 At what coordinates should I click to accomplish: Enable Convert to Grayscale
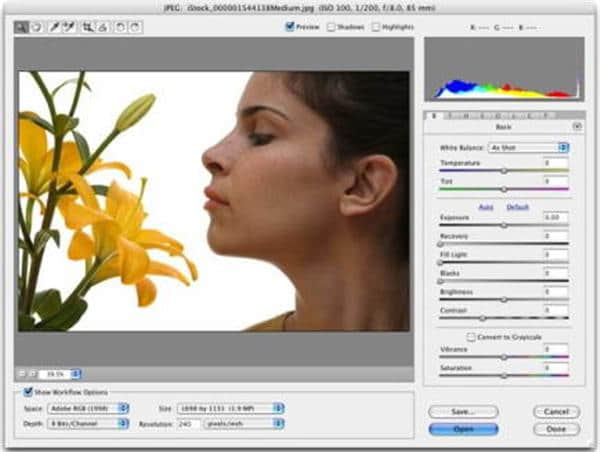(x=471, y=337)
